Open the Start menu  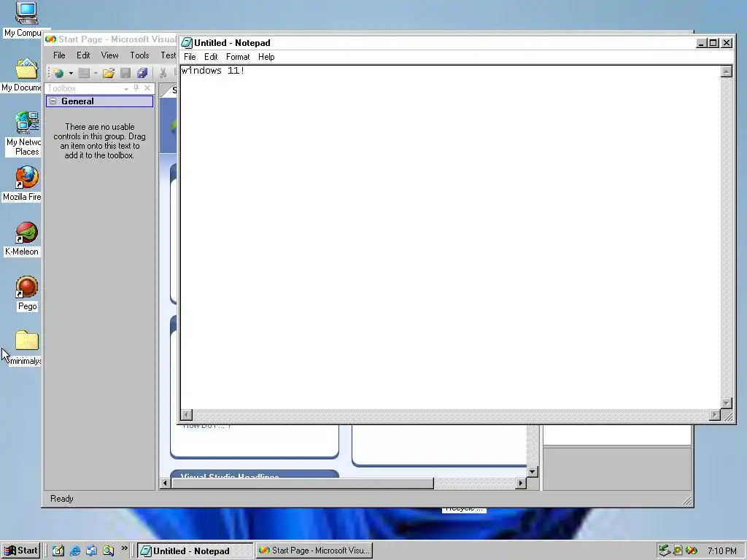click(x=20, y=551)
